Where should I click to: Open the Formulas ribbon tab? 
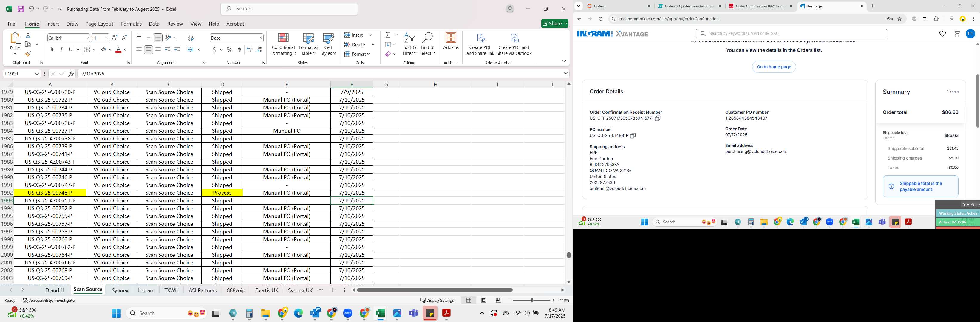[x=131, y=24]
